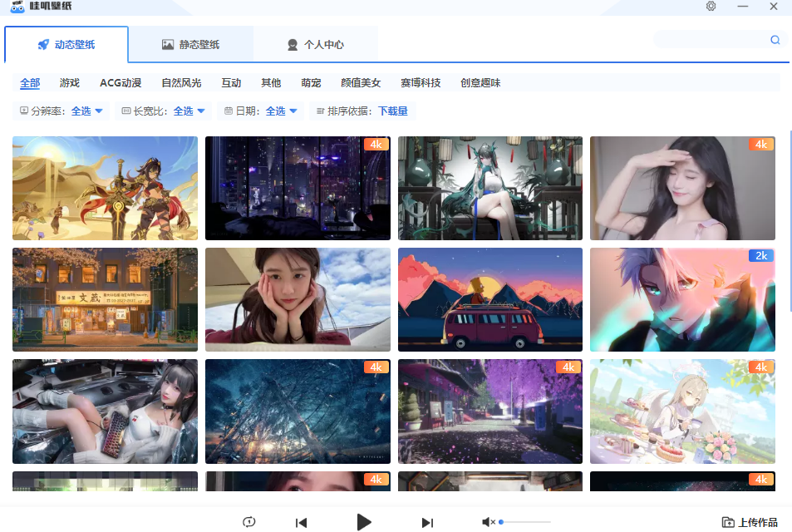Skip to previous wallpaper
792x532 pixels.
pos(301,522)
